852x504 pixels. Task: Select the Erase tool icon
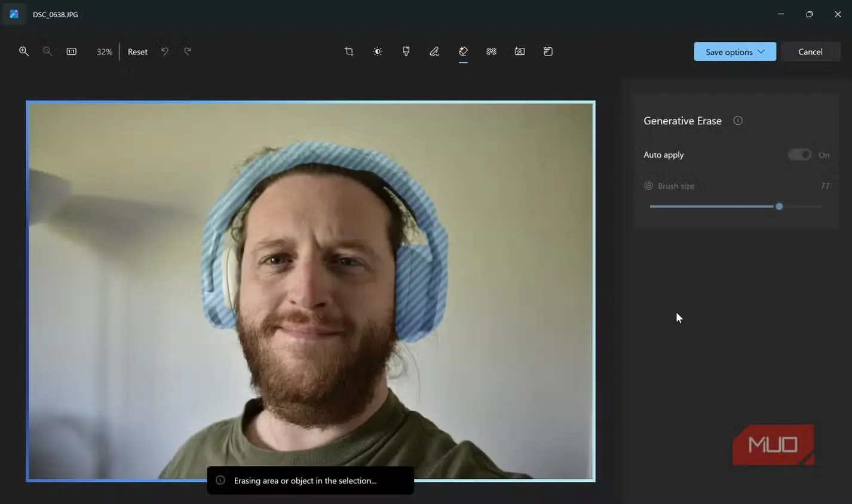pyautogui.click(x=463, y=51)
